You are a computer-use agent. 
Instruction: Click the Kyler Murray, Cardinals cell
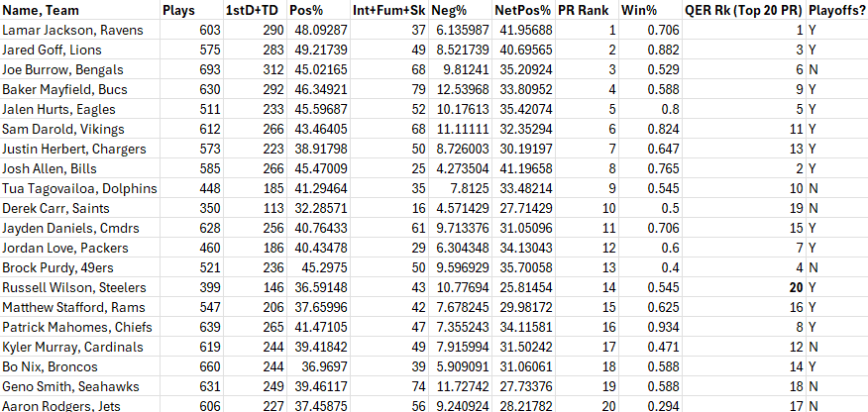pyautogui.click(x=80, y=348)
